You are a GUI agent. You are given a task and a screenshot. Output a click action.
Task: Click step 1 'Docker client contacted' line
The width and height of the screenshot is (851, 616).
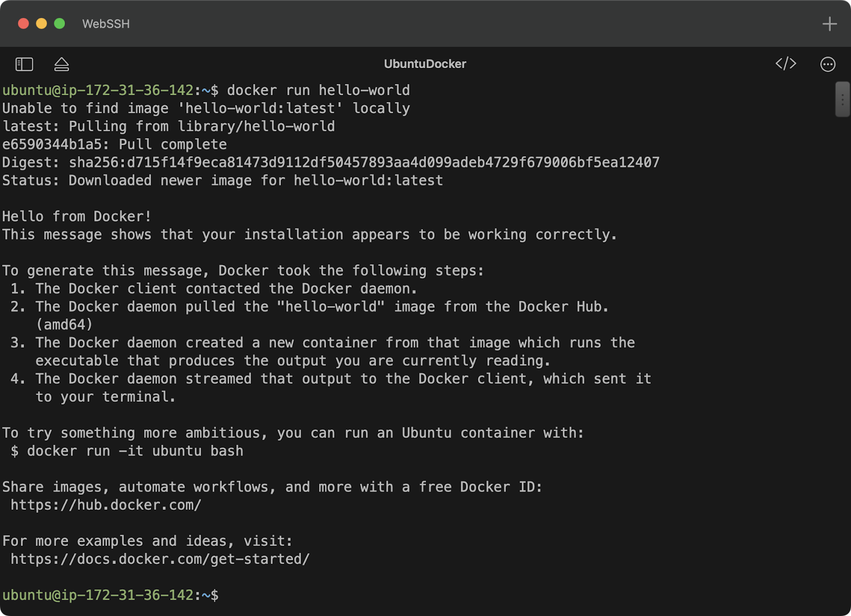[214, 289]
